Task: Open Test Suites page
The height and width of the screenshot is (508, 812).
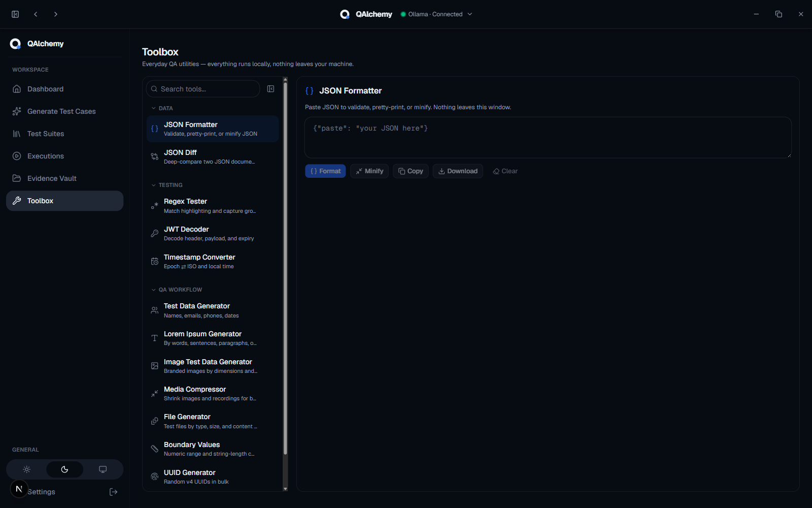Action: (64, 134)
